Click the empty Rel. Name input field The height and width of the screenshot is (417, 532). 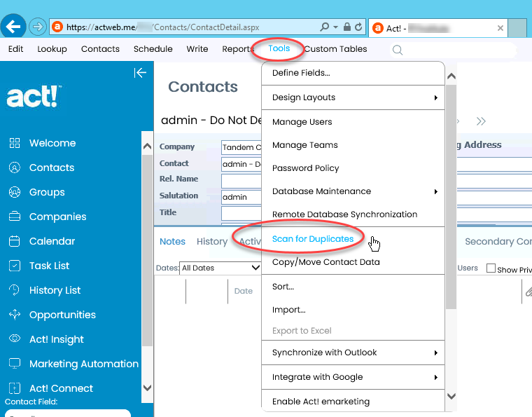click(241, 181)
